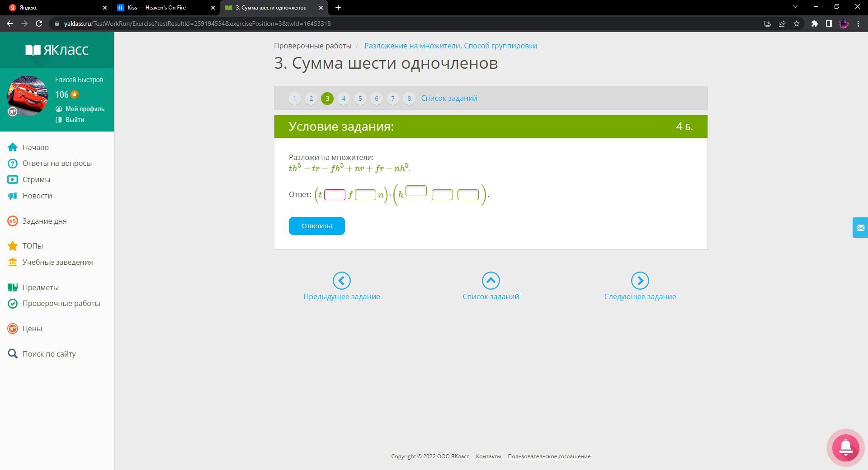
Task: Open Стримы play icon
Action: click(13, 179)
